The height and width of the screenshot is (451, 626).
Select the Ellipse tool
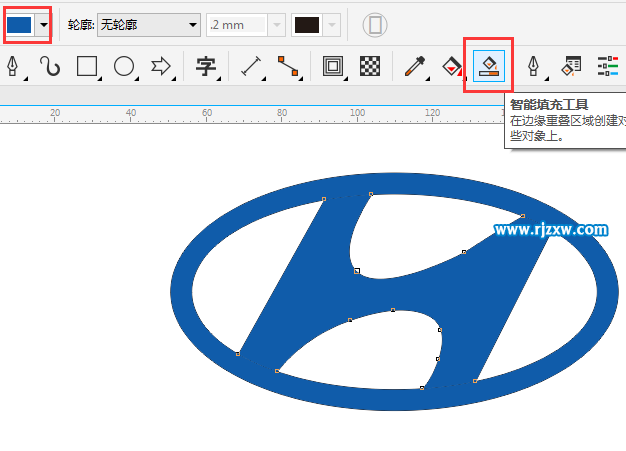(x=124, y=66)
